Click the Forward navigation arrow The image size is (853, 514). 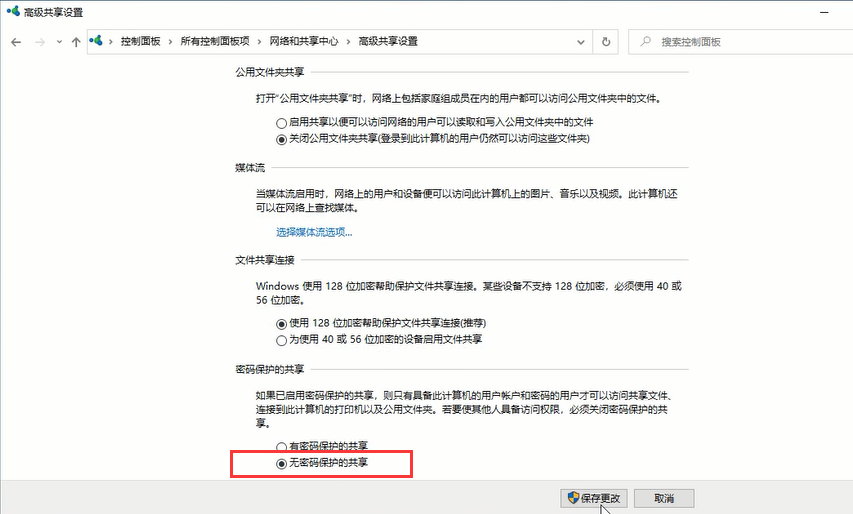tap(39, 42)
